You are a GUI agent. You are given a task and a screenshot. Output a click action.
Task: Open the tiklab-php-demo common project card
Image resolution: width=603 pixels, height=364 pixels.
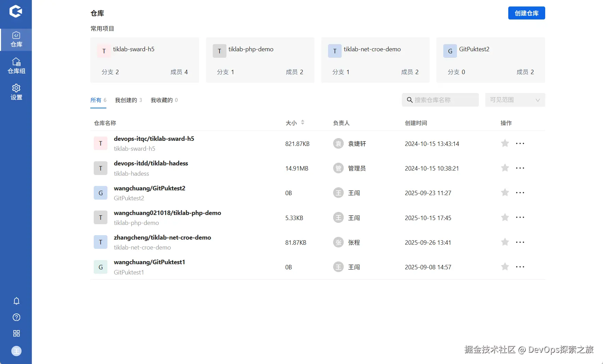coord(260,60)
